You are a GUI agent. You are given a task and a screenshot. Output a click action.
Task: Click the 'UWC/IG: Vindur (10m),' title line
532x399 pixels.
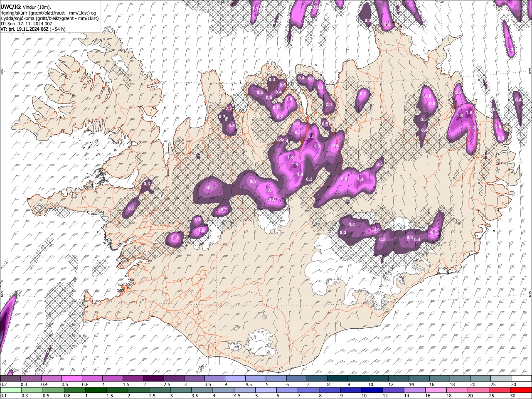[x=25, y=7]
